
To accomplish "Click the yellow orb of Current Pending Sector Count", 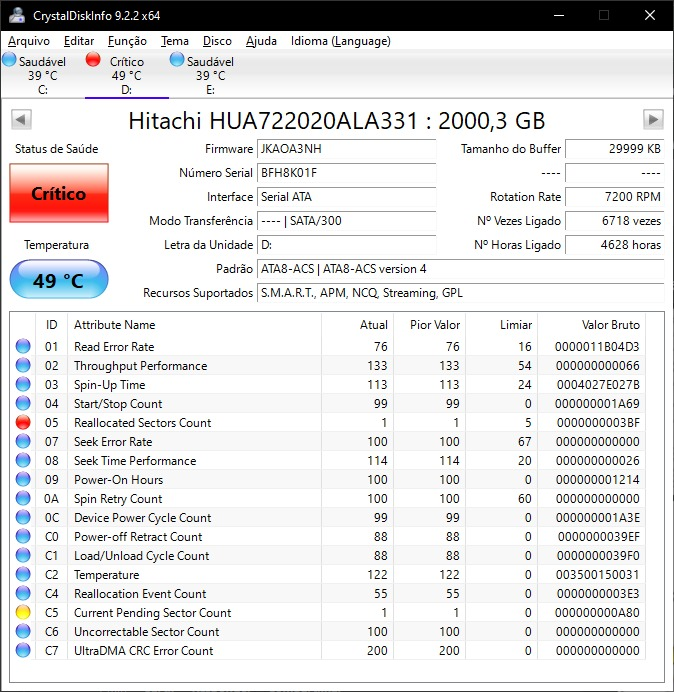I will click(x=23, y=612).
